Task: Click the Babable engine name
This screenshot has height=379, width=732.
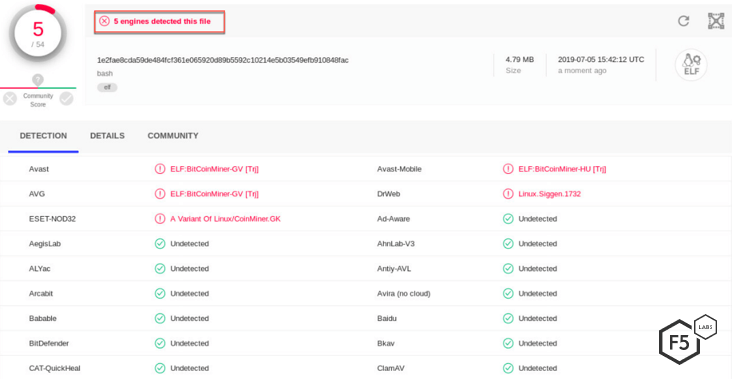Action: pos(42,318)
